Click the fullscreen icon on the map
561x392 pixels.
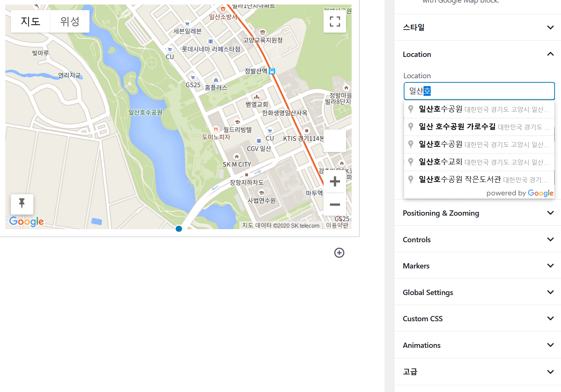(x=334, y=21)
